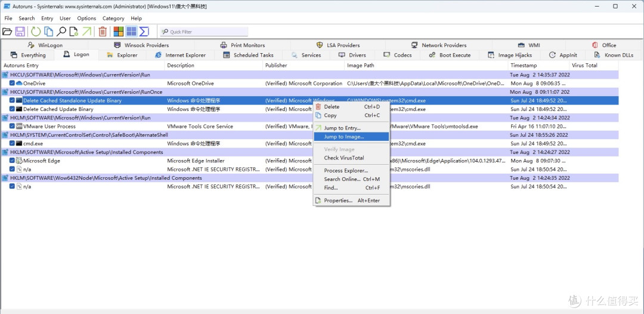Uncheck the VMware User Process checkbox
Screen dimensions: 644x314
[x=13, y=126]
